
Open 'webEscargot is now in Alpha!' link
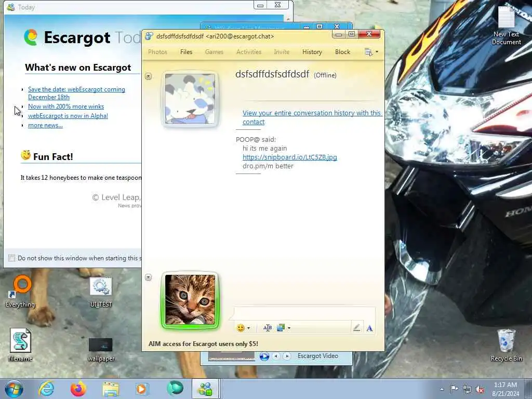point(68,116)
